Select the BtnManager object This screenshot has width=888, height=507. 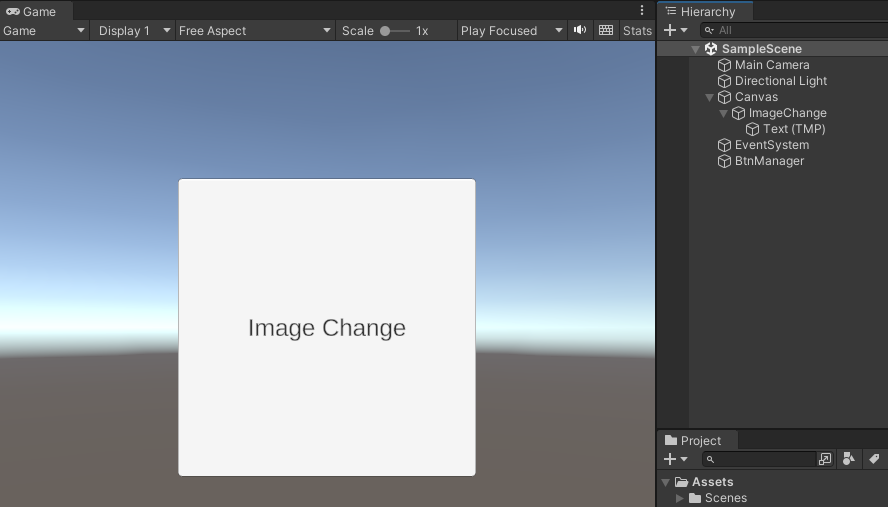click(769, 161)
